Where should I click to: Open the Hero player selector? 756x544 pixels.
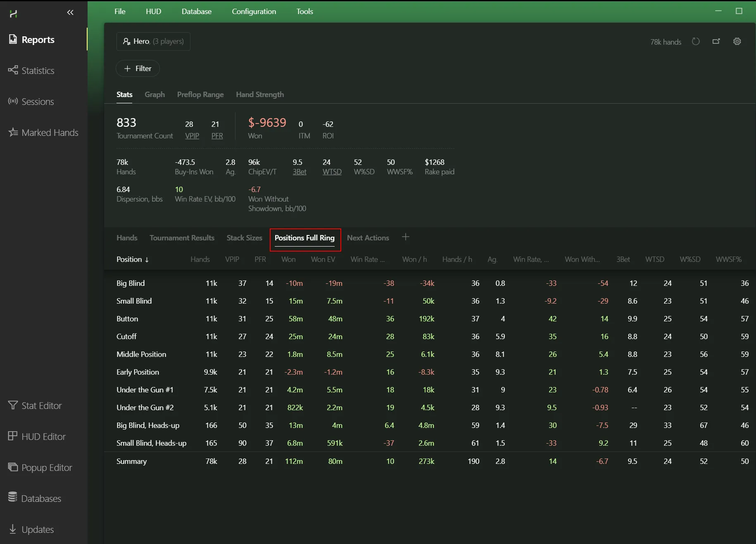[x=153, y=41]
